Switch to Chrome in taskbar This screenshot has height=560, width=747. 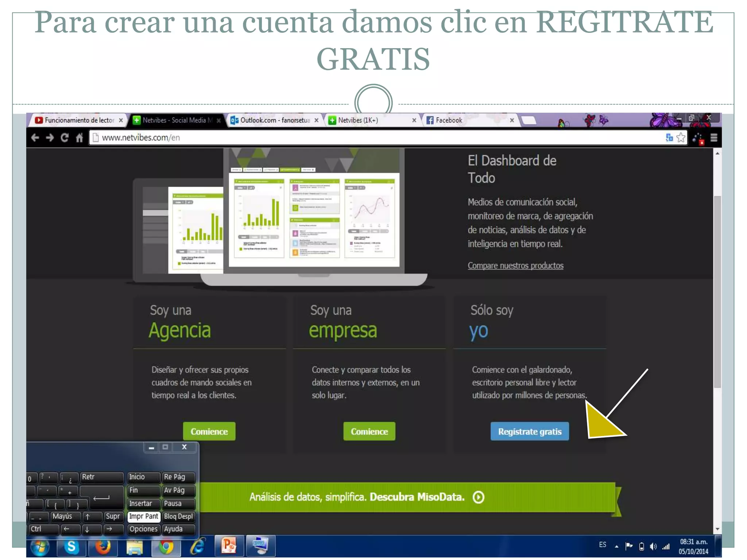(x=166, y=547)
